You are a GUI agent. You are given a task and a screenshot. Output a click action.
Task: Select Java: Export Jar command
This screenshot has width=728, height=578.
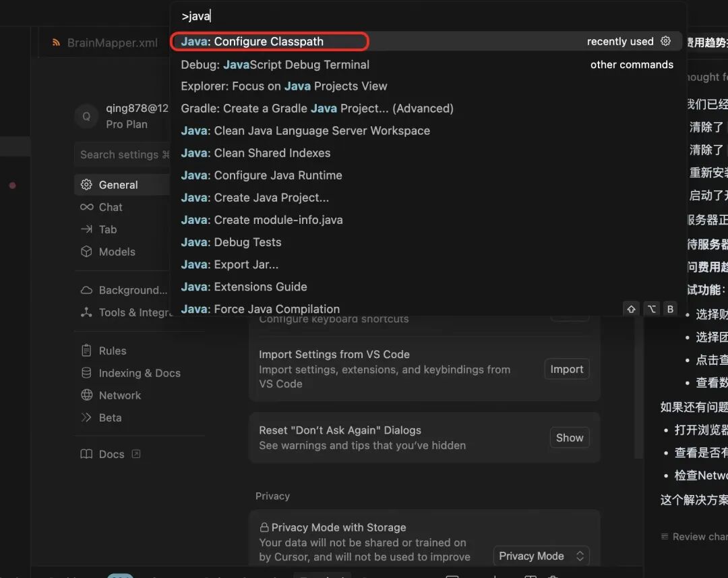pos(426,264)
